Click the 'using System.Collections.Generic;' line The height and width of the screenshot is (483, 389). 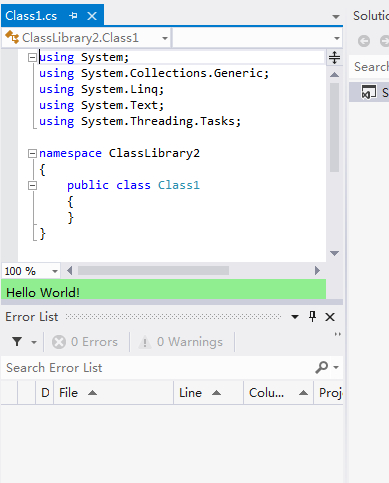click(154, 73)
